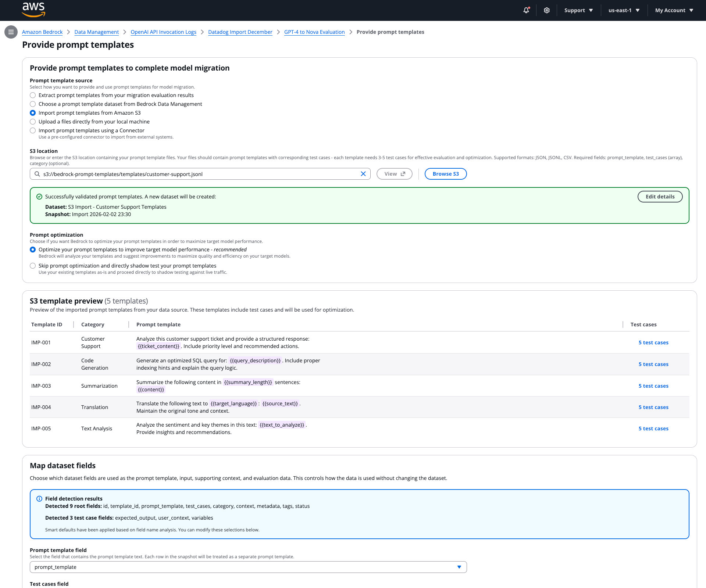The image size is (706, 588).
Task: Click the Edit details button
Action: [660, 197]
